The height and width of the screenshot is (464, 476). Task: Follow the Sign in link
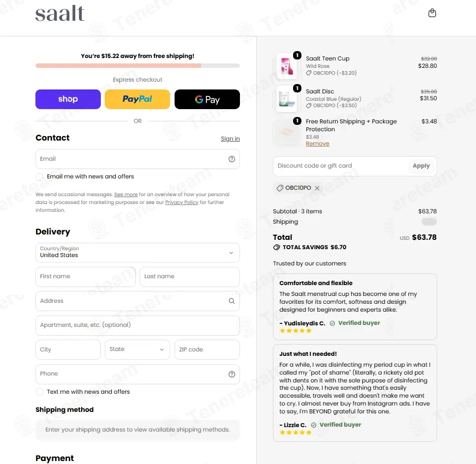230,139
